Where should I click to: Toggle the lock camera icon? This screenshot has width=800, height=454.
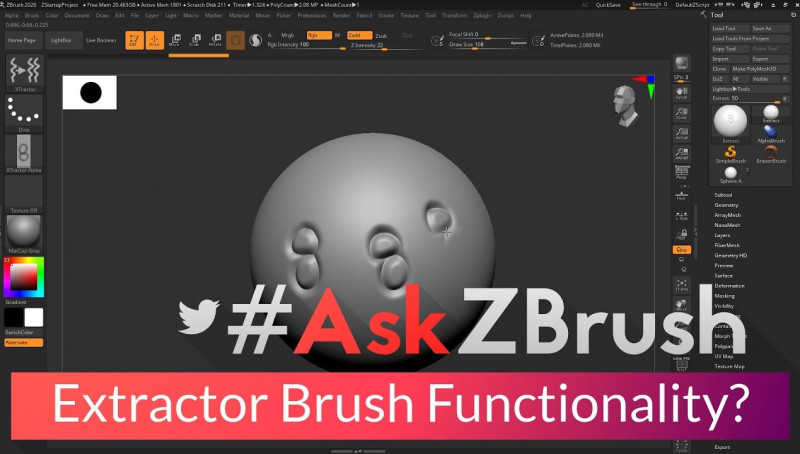[x=682, y=234]
